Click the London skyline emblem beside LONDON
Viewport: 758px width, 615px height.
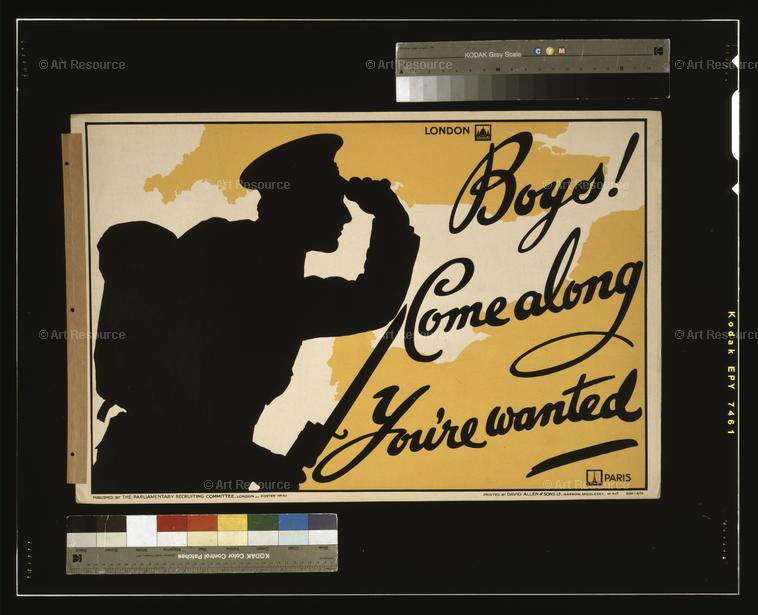click(482, 132)
